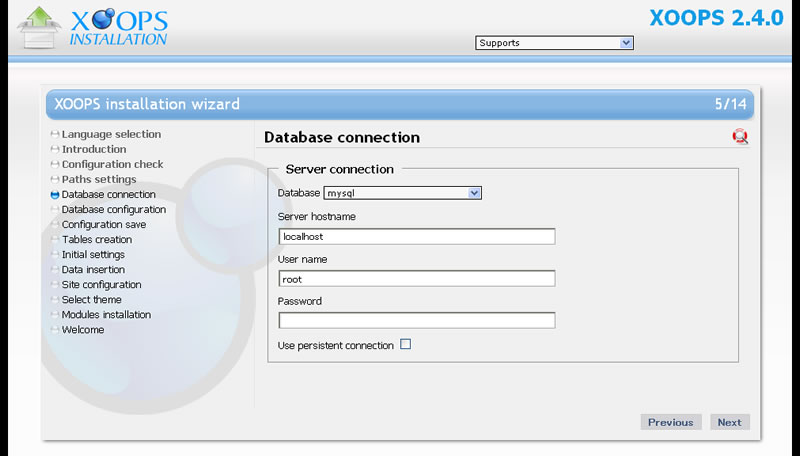Click the green arrow install box icon
Viewport: 800px width, 456px height.
[39, 28]
